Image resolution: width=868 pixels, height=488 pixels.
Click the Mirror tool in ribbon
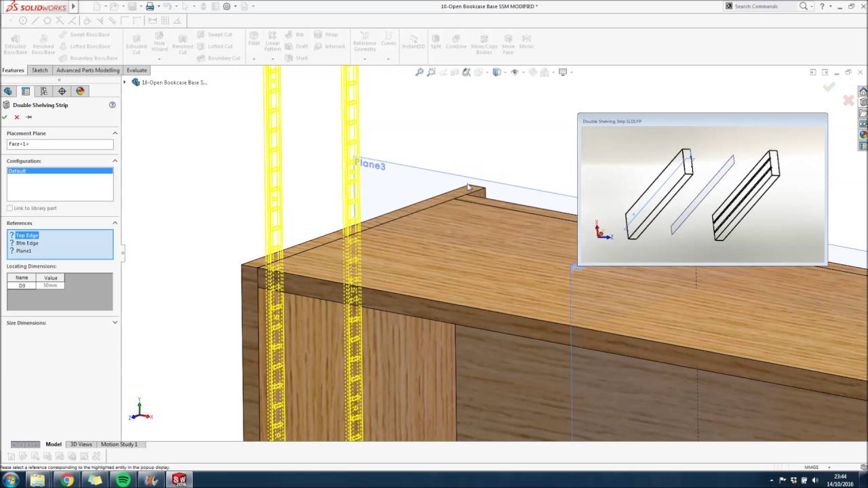point(526,41)
